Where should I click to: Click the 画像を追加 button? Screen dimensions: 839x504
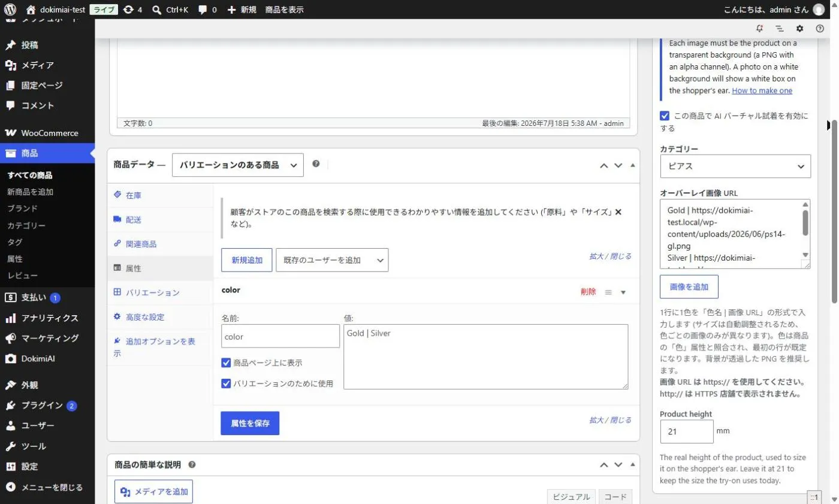[689, 287]
